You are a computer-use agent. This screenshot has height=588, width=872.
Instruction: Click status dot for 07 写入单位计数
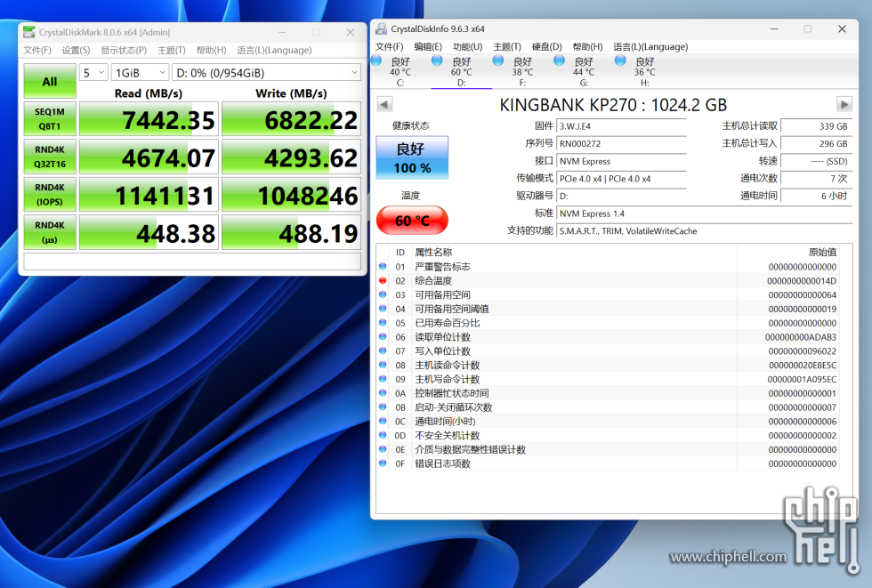383,350
